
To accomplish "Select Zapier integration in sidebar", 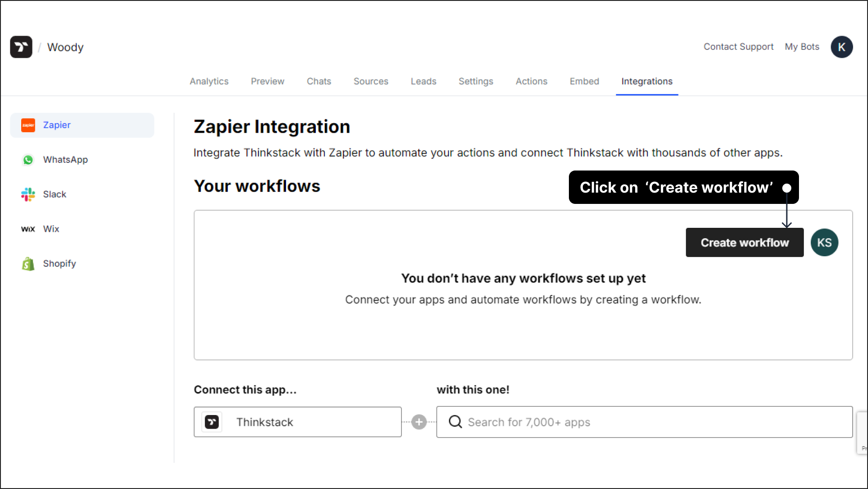I will point(82,125).
